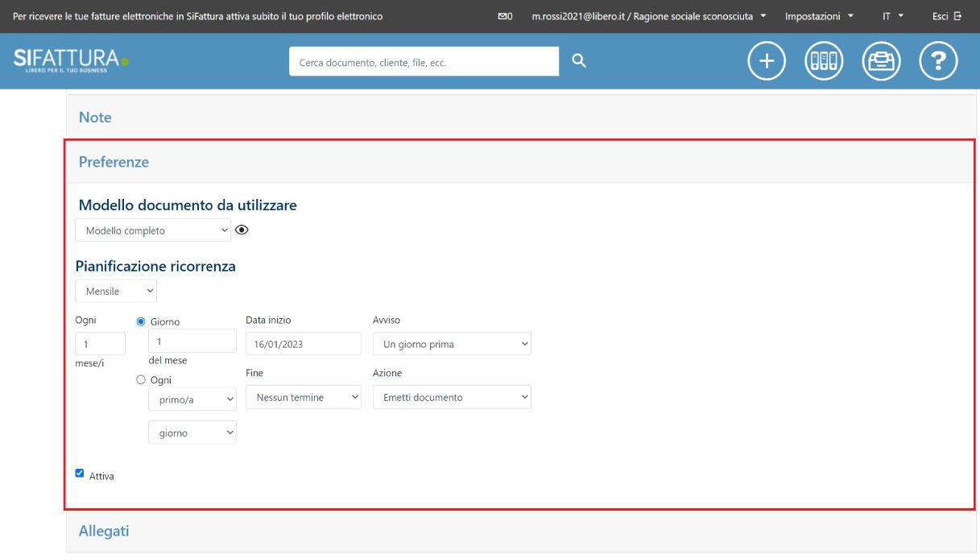Screen dimensions: 980x559
Task: Open the Emetti documento dropdown
Action: 452,397
